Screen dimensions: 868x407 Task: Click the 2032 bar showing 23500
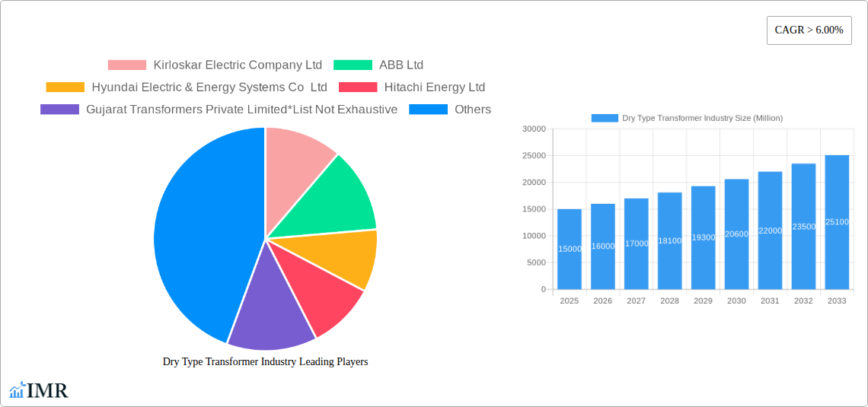pos(803,227)
